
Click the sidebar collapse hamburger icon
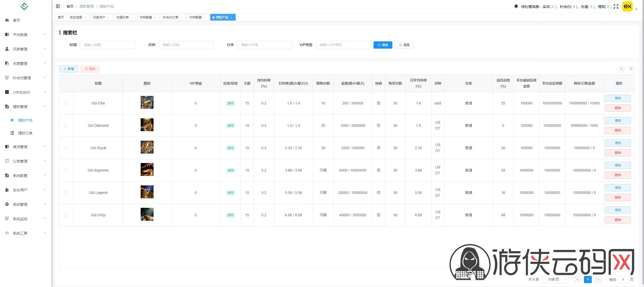(58, 6)
